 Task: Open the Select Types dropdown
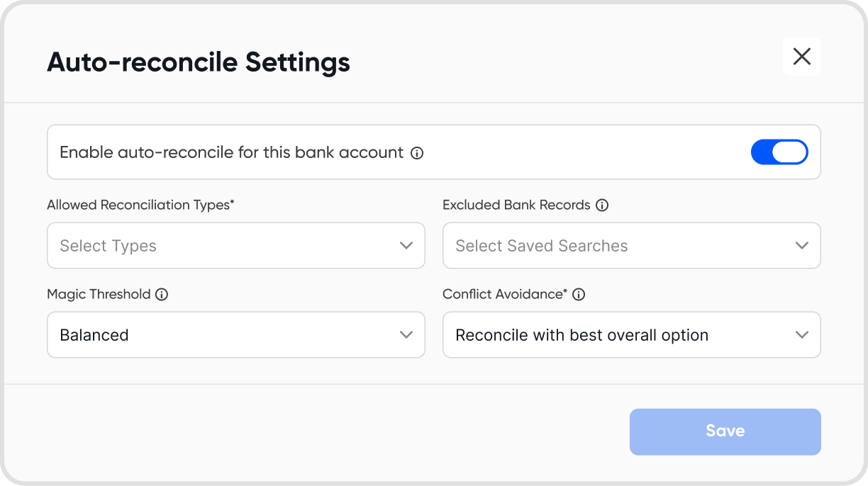pos(227,246)
